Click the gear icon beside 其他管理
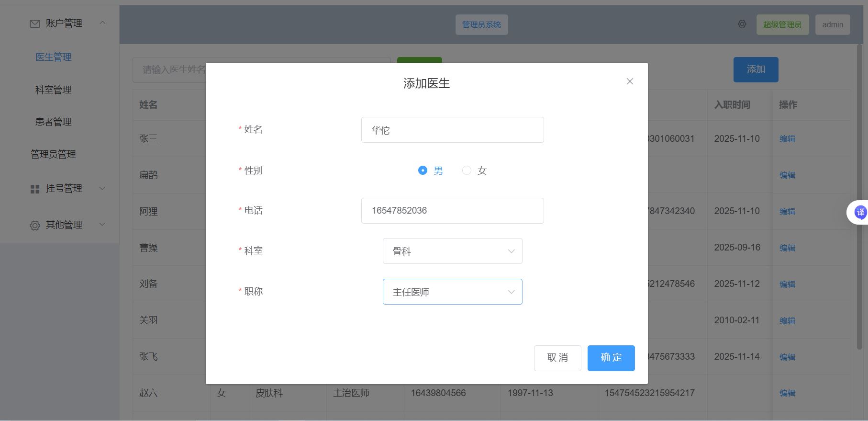868x421 pixels. 35,225
